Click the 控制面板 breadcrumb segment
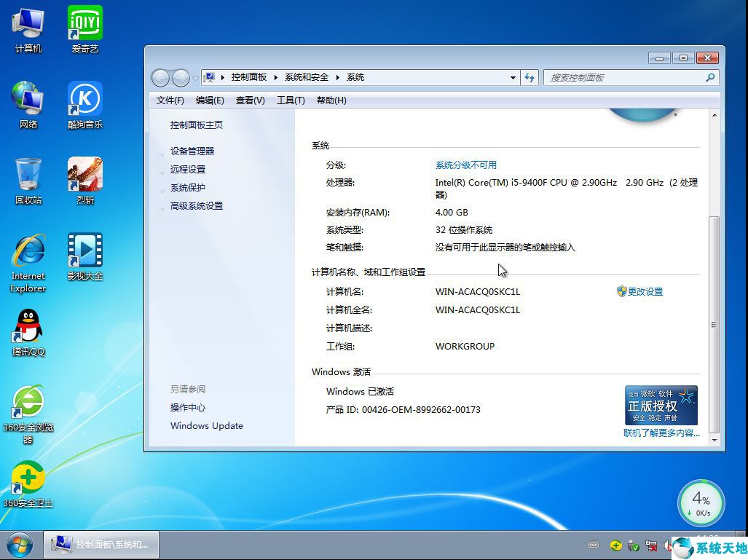The width and height of the screenshot is (748, 560). (249, 77)
